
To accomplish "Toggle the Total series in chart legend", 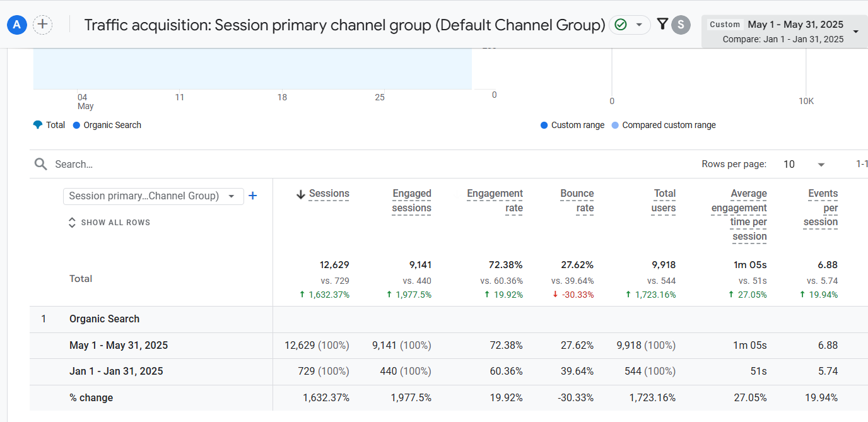I will (x=49, y=125).
